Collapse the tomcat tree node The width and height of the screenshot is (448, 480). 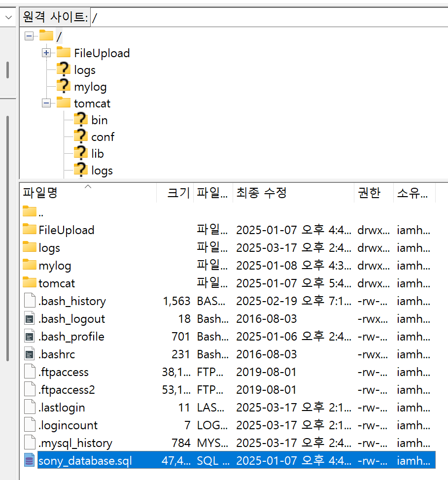(x=46, y=103)
